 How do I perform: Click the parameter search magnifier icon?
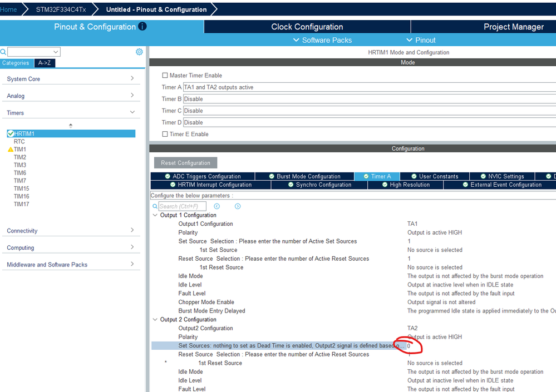[x=155, y=206]
